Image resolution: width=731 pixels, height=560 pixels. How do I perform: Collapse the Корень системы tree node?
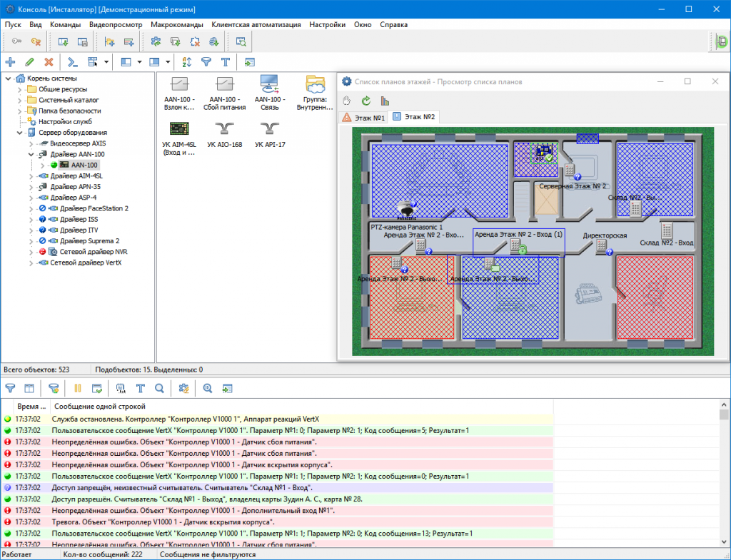pos(9,78)
